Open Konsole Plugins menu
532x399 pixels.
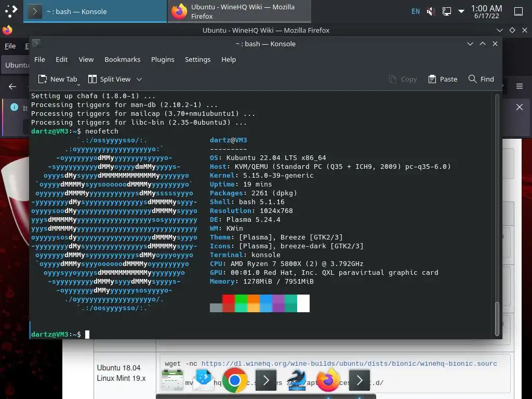[163, 59]
